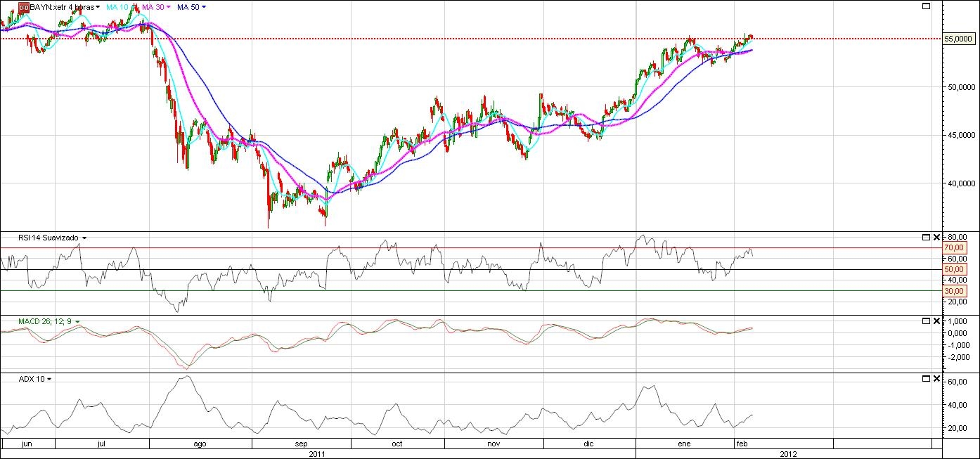The height and width of the screenshot is (459, 980).
Task: Close the ADX 10 panel
Action: coord(936,379)
